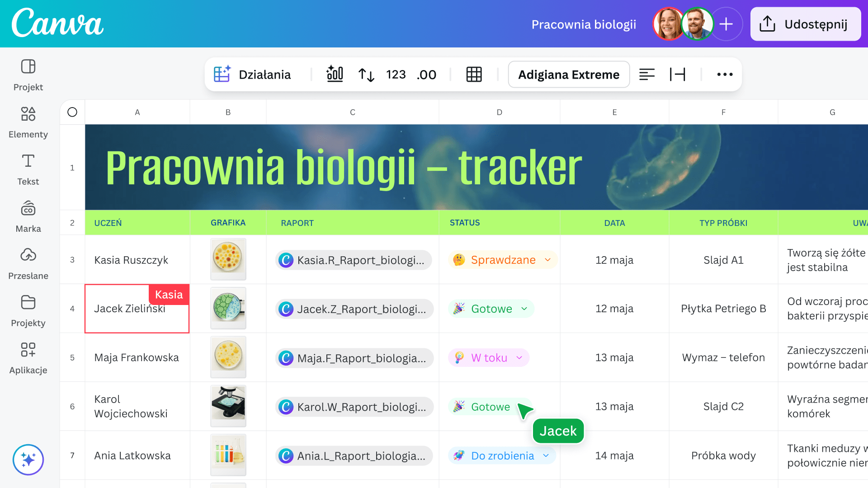This screenshot has height=488, width=868.
Task: Click the text alignment icon
Action: coord(646,75)
